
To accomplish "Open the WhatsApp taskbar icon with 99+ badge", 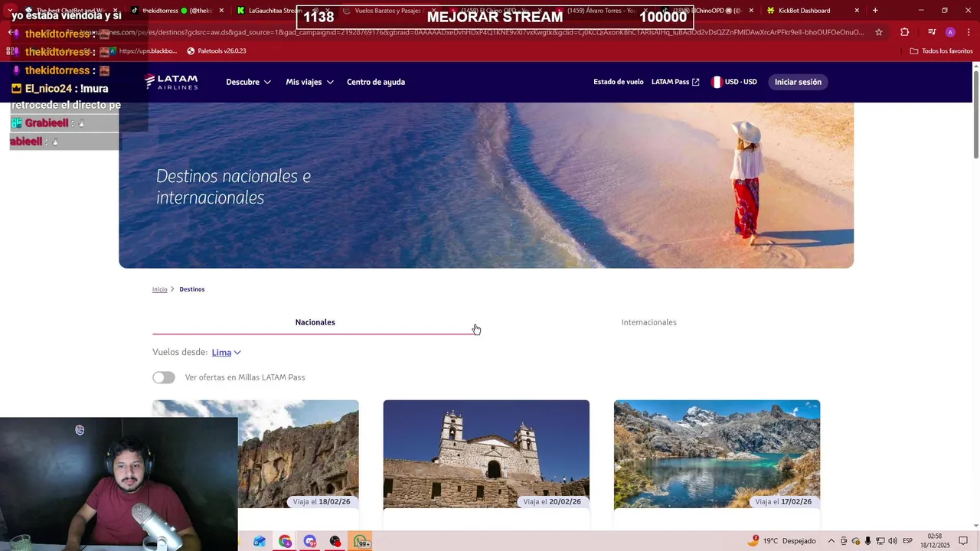I will coord(361,541).
